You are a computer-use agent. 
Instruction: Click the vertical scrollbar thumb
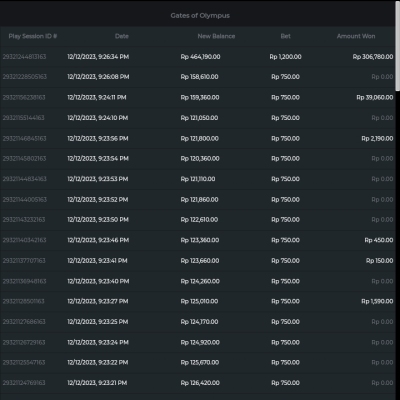coord(398,46)
